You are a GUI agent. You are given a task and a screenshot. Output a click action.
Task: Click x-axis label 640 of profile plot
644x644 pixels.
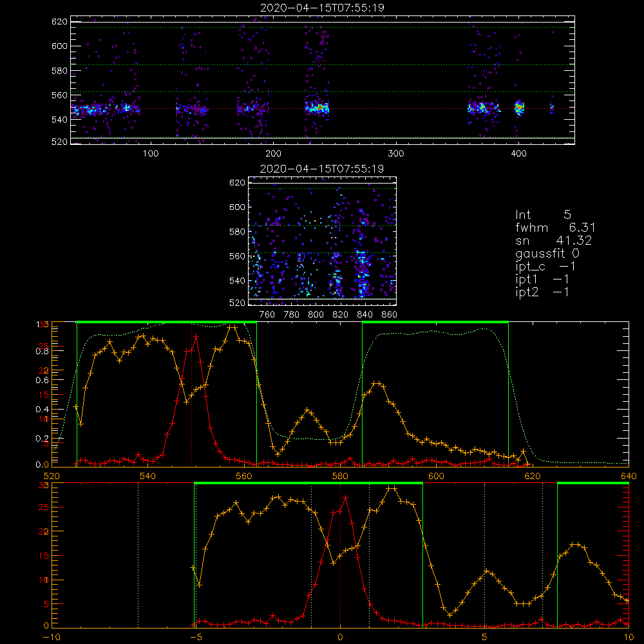click(x=629, y=476)
